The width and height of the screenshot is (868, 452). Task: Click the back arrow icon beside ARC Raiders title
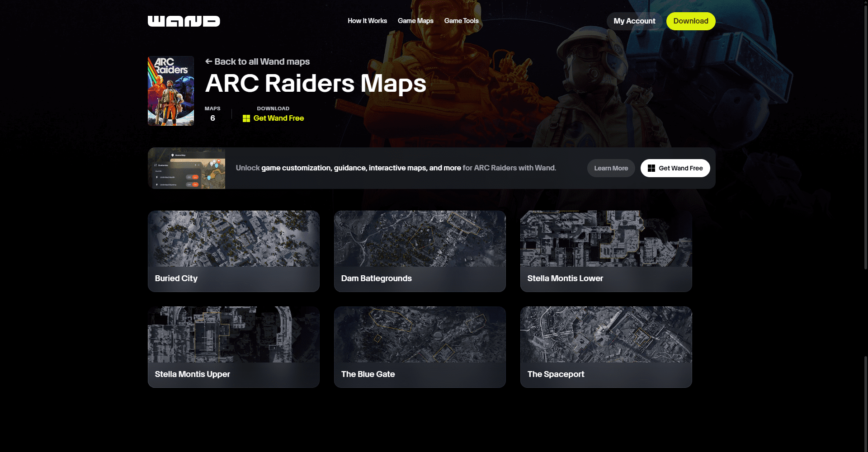click(209, 61)
